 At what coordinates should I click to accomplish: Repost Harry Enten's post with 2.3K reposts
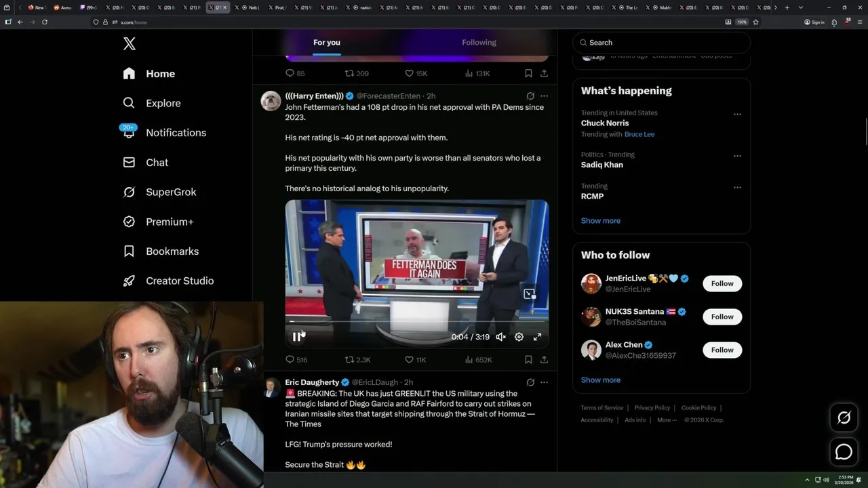click(357, 360)
